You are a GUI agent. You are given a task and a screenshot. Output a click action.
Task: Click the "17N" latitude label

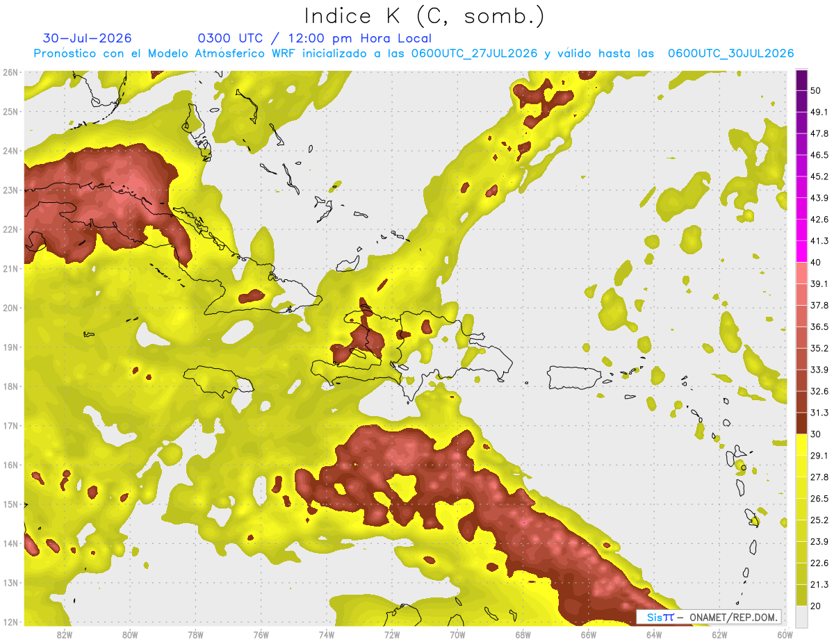10,425
